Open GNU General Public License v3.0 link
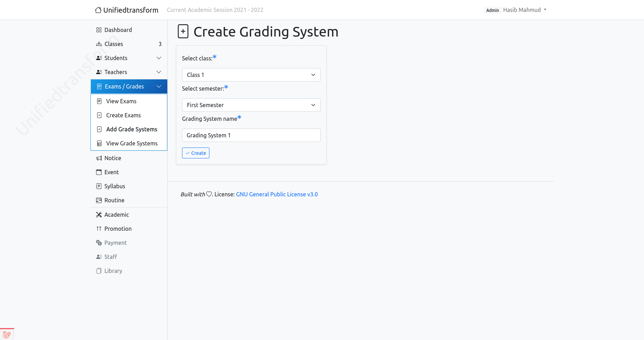 (277, 194)
